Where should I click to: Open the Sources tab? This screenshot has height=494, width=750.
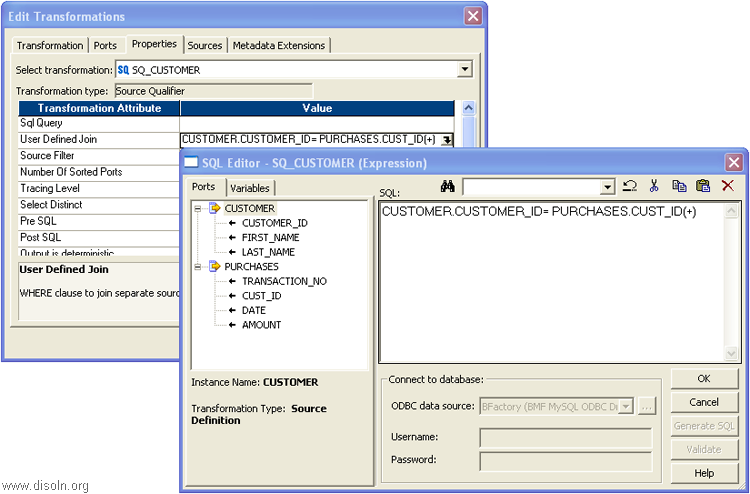coord(205,45)
